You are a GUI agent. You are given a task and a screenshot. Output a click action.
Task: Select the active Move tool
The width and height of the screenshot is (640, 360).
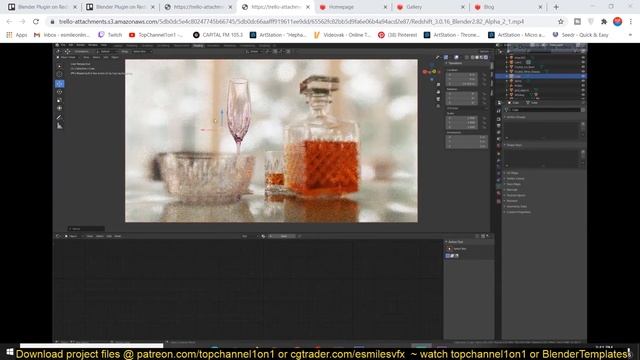click(x=60, y=84)
